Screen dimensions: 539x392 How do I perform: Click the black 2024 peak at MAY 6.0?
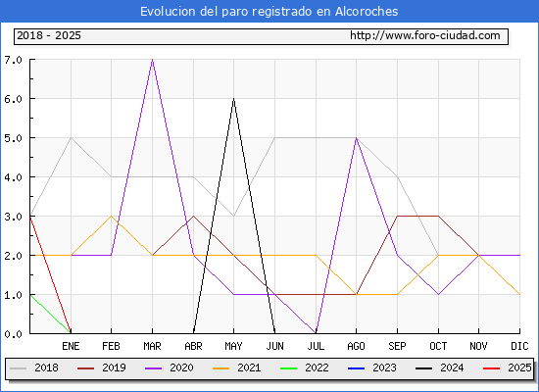(x=234, y=99)
